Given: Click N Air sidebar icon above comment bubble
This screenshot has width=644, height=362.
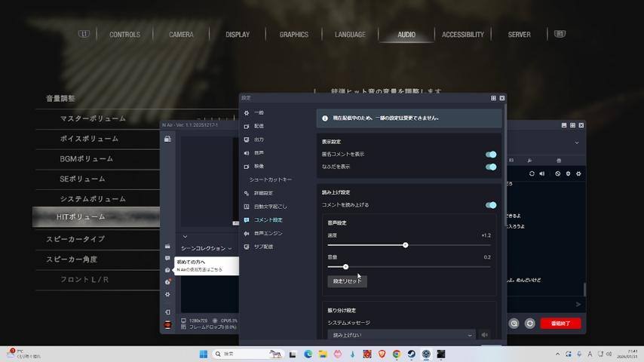Looking at the screenshot, I should point(167,246).
